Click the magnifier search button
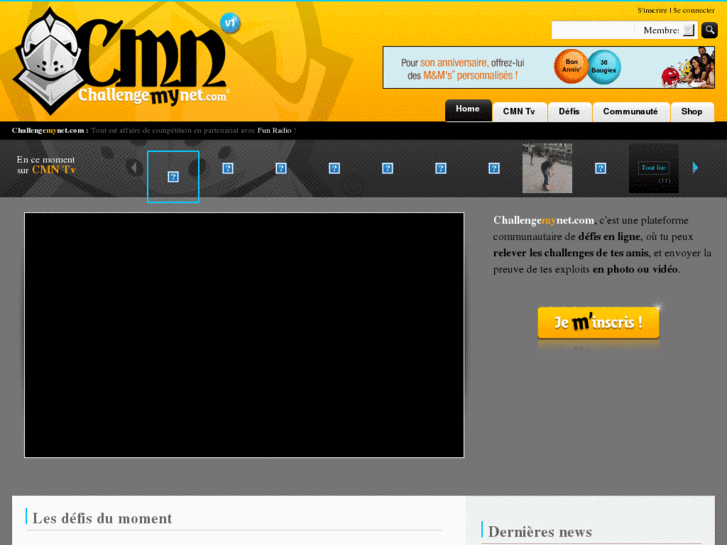 709,30
